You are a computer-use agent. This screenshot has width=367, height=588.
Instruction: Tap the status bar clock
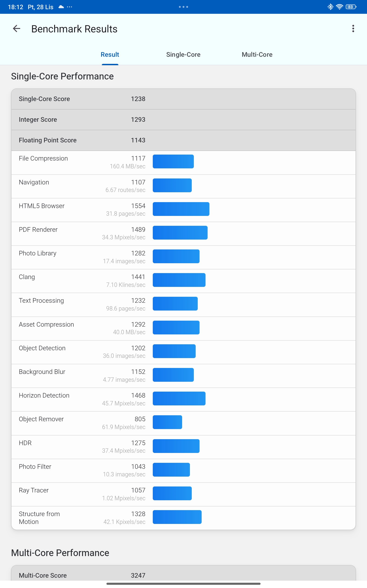(x=15, y=7)
